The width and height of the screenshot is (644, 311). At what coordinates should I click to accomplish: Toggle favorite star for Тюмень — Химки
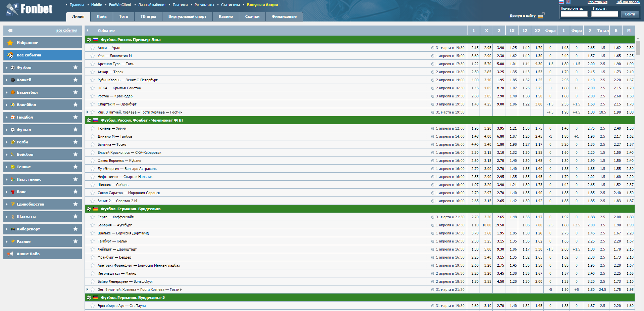click(x=93, y=128)
